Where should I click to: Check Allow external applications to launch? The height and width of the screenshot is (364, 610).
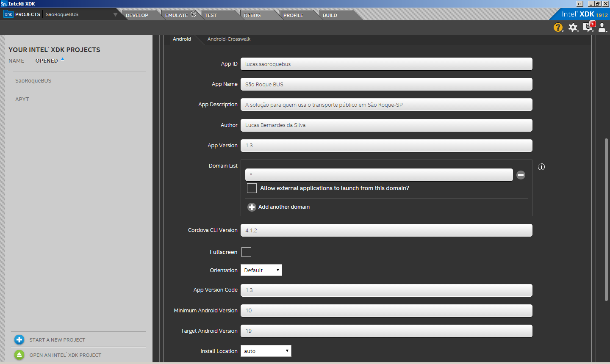[252, 188]
